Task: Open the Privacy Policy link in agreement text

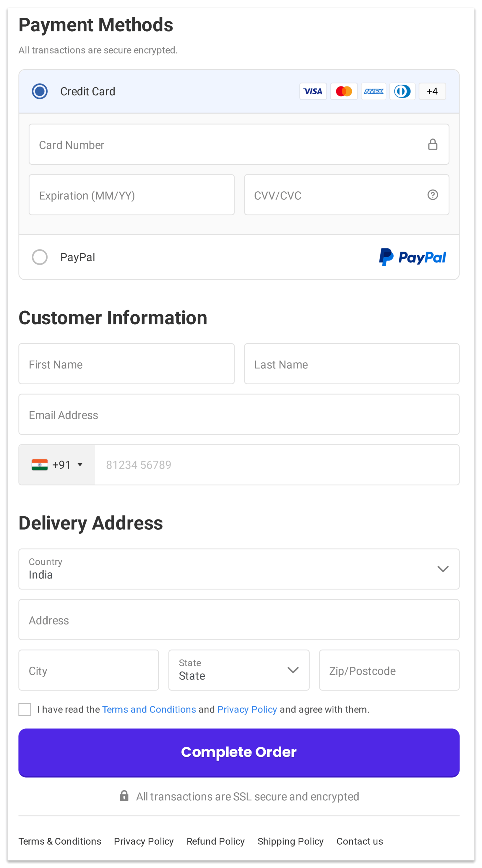Action: (247, 709)
